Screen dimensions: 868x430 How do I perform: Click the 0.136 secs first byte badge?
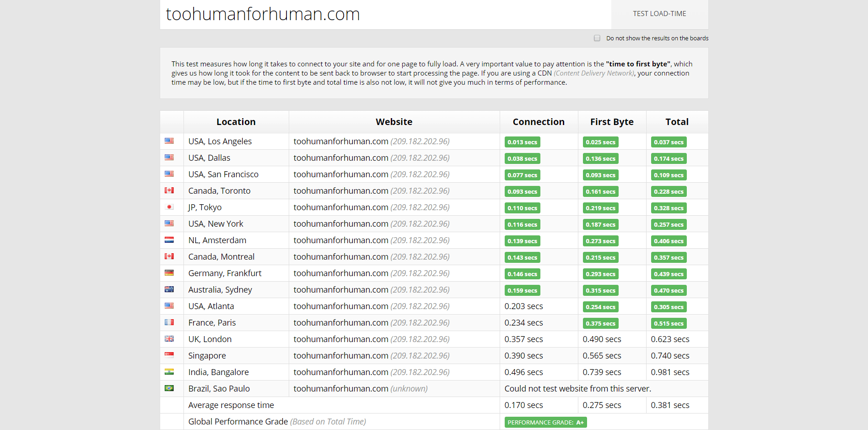tap(600, 158)
